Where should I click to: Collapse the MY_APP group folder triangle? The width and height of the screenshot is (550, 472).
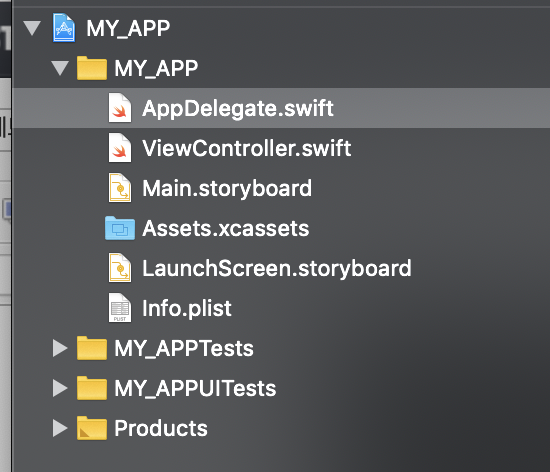point(60,68)
